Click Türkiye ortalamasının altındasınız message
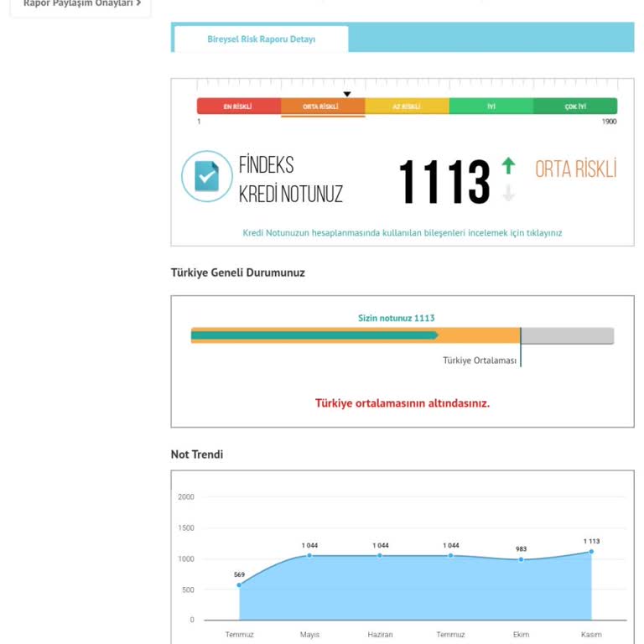Image resolution: width=644 pixels, height=644 pixels. point(402,403)
